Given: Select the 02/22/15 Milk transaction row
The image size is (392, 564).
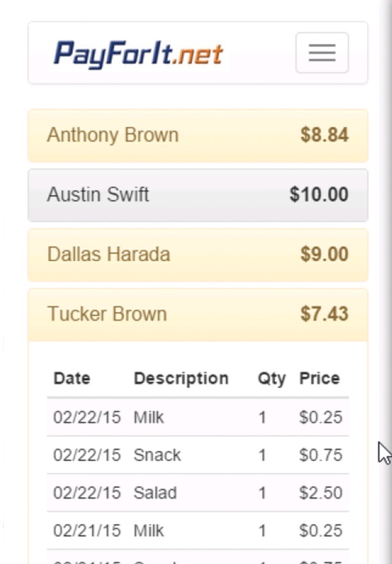Looking at the screenshot, I should pos(197,417).
